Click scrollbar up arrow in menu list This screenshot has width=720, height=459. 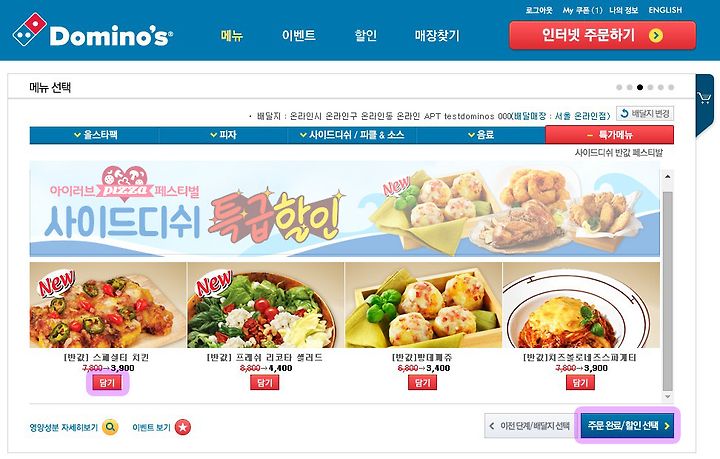click(x=668, y=176)
